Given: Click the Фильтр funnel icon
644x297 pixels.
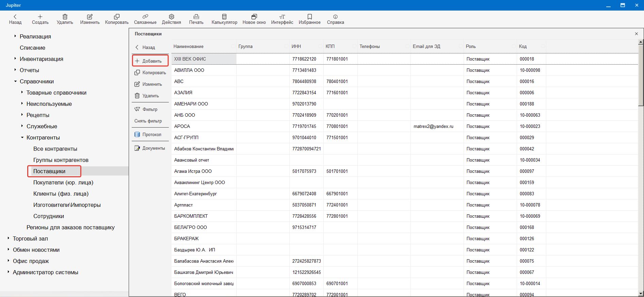Looking at the screenshot, I should coord(137,109).
